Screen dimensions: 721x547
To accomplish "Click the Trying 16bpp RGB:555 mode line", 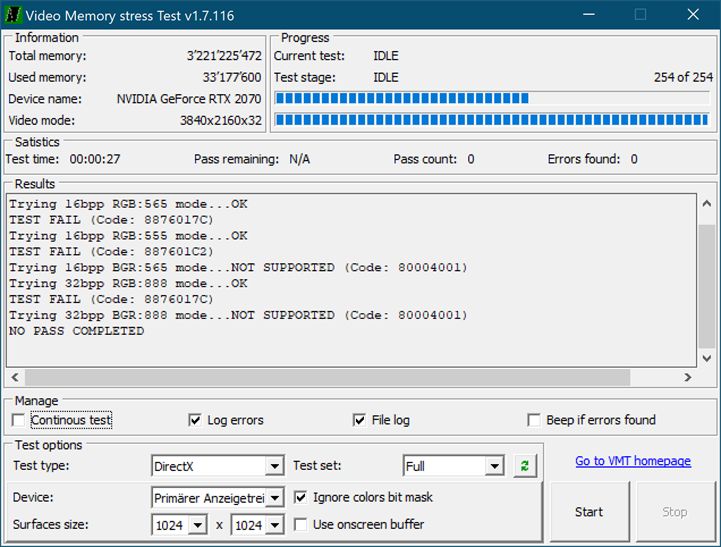I will click(x=128, y=236).
